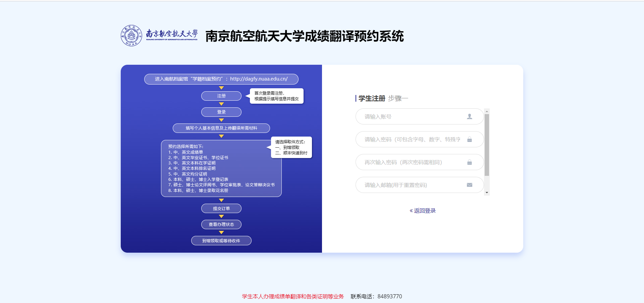Click the envelope icon in email field
Viewport: 644px width, 303px height.
[x=469, y=185]
